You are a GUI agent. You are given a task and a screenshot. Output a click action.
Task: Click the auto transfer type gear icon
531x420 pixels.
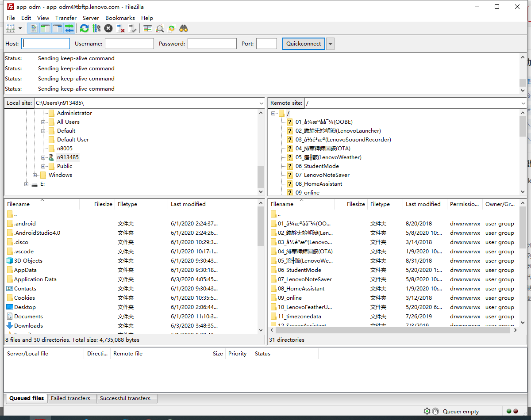point(427,411)
